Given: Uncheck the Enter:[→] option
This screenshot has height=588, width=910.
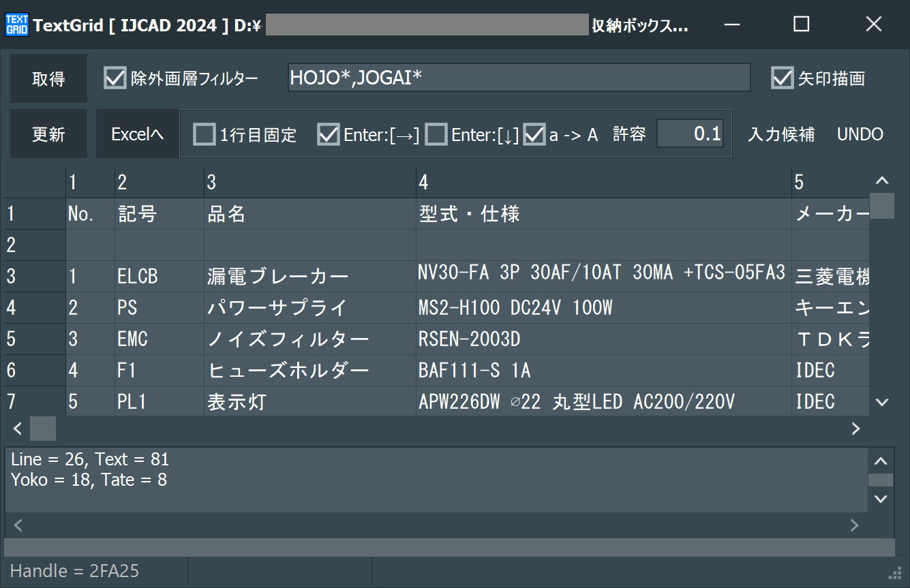Looking at the screenshot, I should 329,134.
